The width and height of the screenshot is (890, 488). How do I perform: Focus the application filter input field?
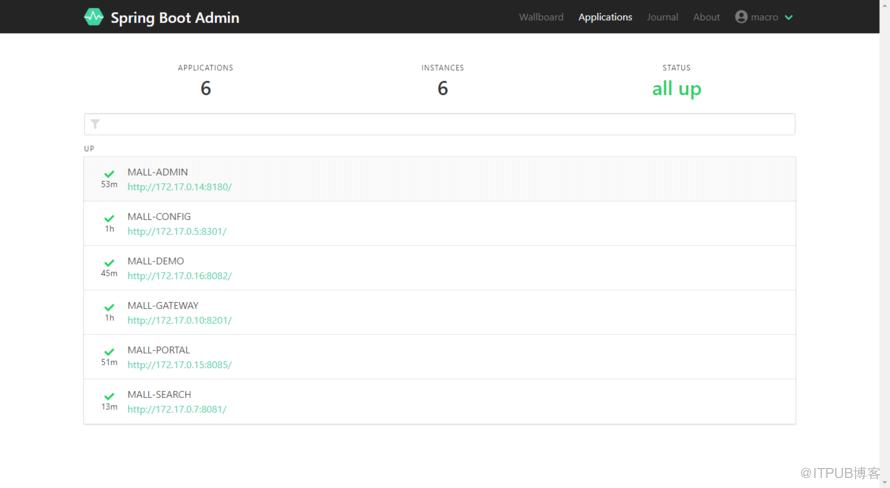click(x=439, y=124)
